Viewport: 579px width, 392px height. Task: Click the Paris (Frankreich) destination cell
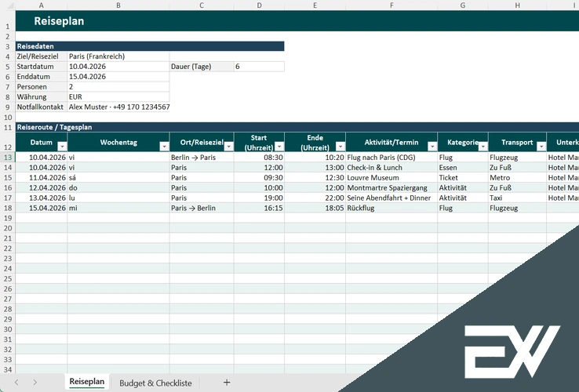pyautogui.click(x=118, y=56)
